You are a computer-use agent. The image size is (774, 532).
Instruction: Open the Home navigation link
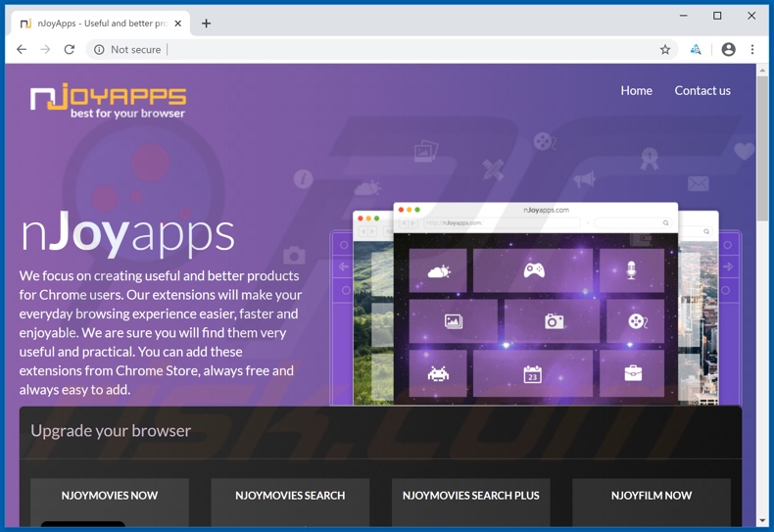[636, 91]
